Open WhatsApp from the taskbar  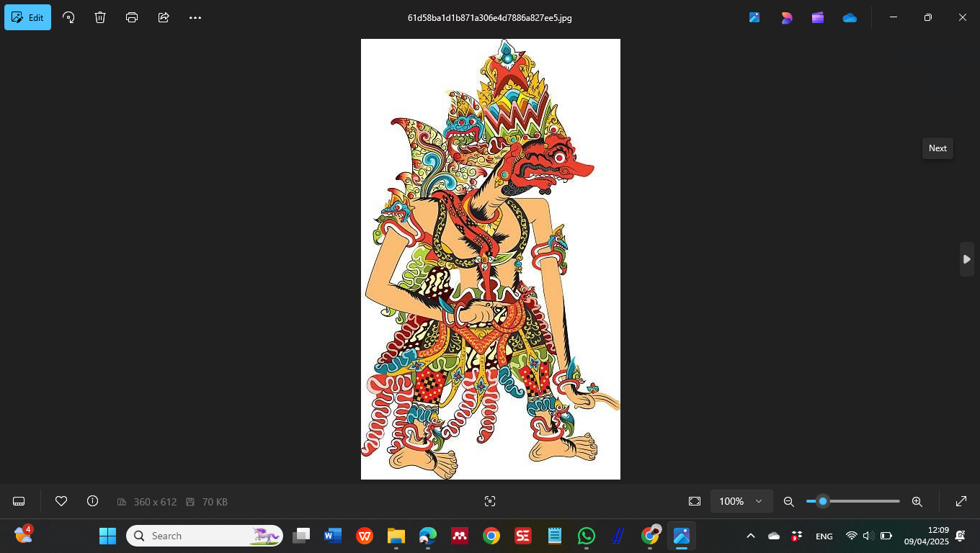(587, 536)
